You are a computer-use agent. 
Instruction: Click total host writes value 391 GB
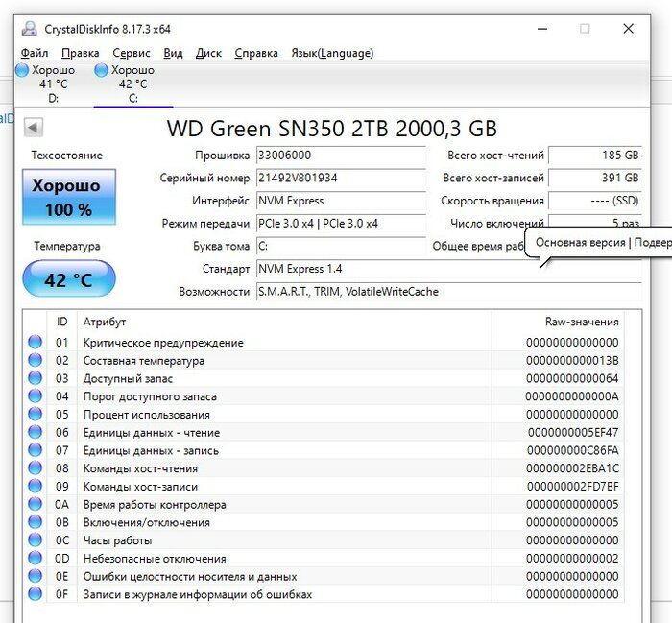(x=595, y=178)
